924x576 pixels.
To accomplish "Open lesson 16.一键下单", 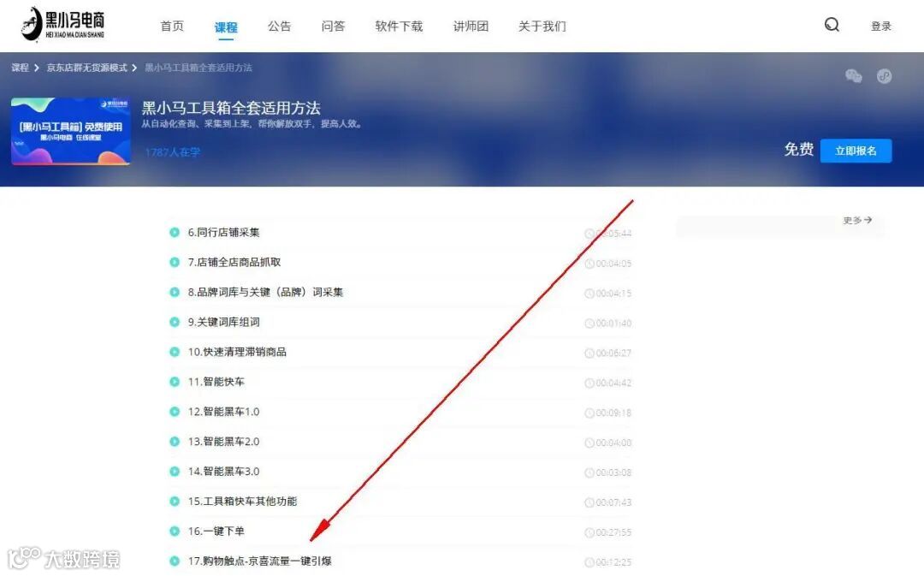I will 216,531.
